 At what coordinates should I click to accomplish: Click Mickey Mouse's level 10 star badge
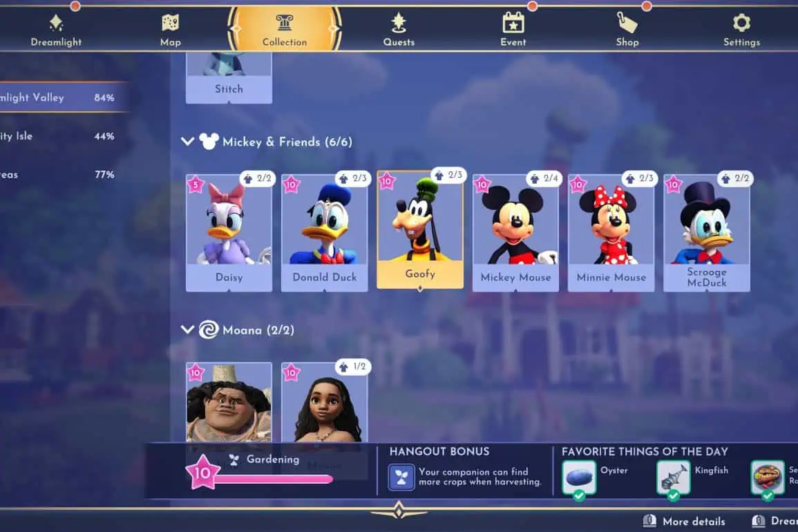point(482,184)
